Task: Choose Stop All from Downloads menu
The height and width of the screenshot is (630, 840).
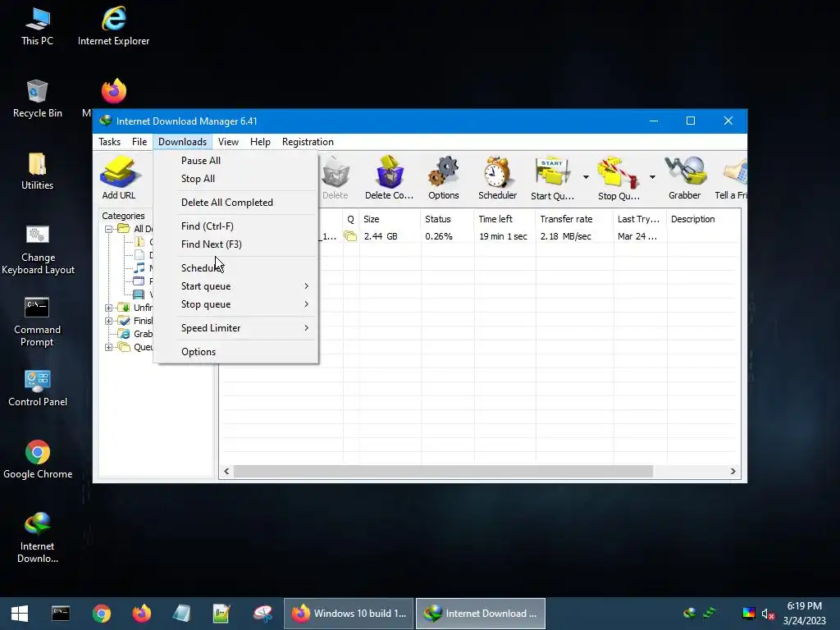Action: [x=235, y=179]
